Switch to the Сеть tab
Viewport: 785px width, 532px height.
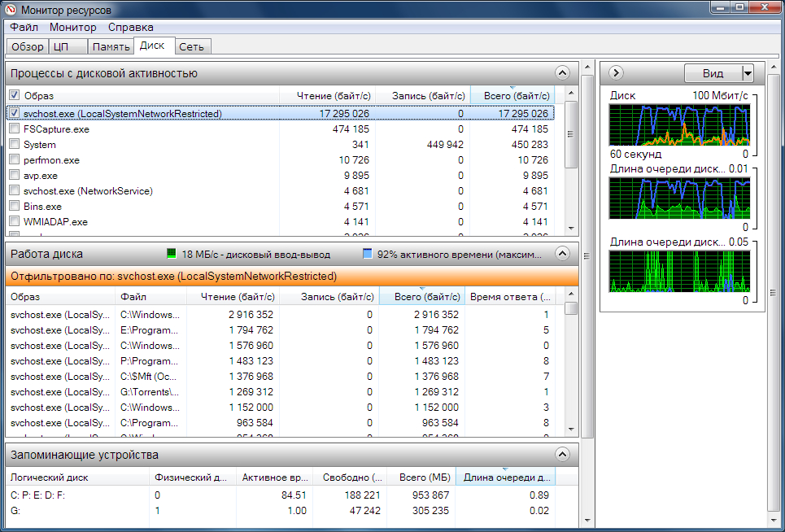[193, 46]
